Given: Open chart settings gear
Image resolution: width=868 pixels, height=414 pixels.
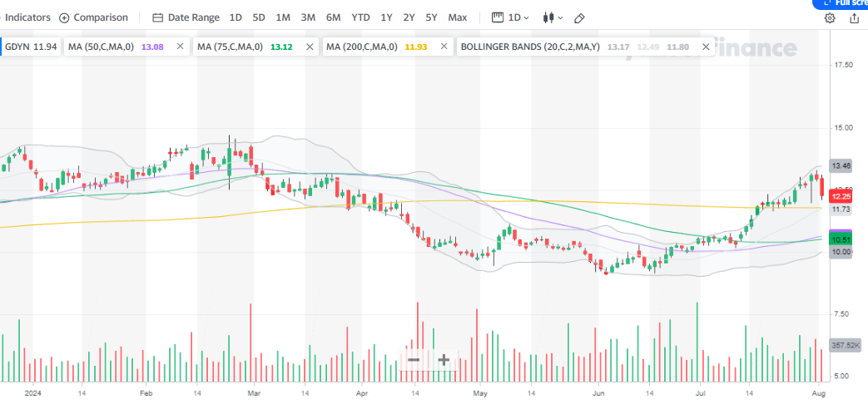Looking at the screenshot, I should [830, 18].
